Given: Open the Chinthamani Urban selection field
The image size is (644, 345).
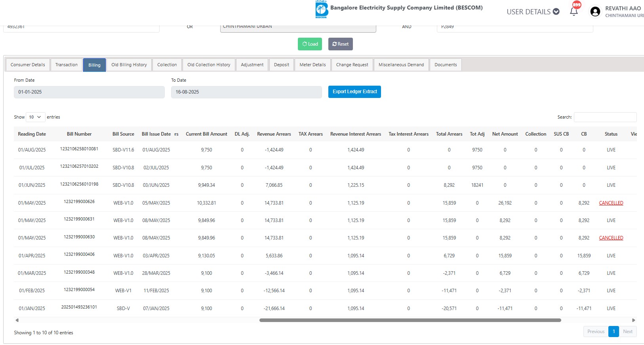Looking at the screenshot, I should tap(298, 27).
